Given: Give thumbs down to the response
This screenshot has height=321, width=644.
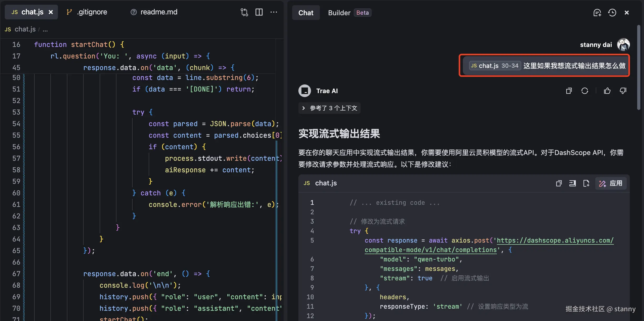Looking at the screenshot, I should pos(623,91).
